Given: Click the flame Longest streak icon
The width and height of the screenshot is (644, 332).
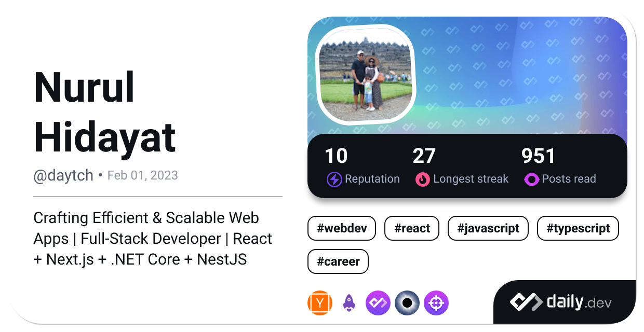Looking at the screenshot, I should pyautogui.click(x=423, y=179).
